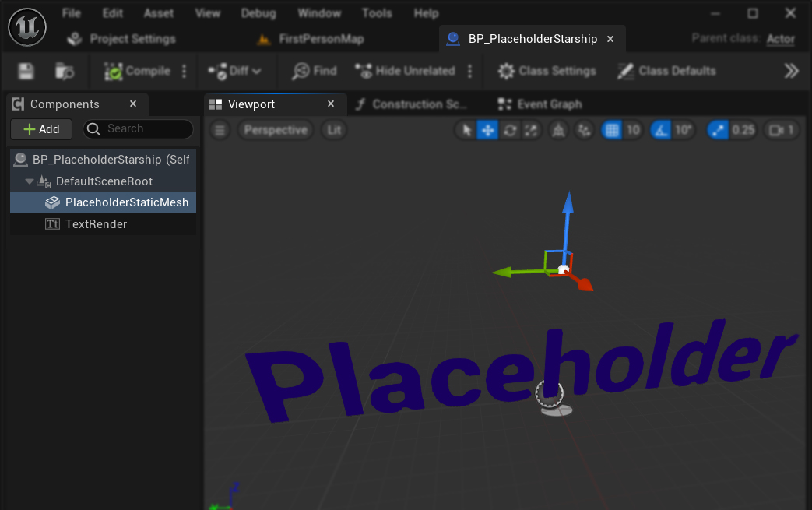The height and width of the screenshot is (510, 812).
Task: Open the Compile options three-dot menu
Action: (x=184, y=71)
